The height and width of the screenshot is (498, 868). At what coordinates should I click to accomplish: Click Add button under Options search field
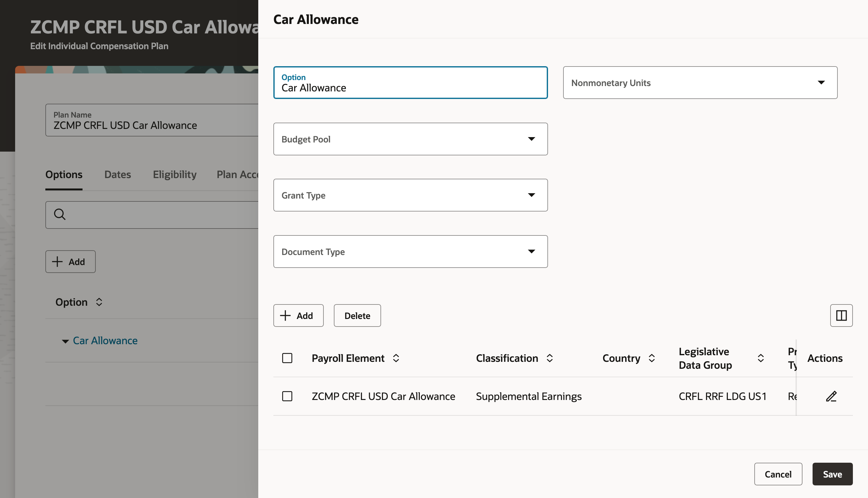(x=71, y=262)
